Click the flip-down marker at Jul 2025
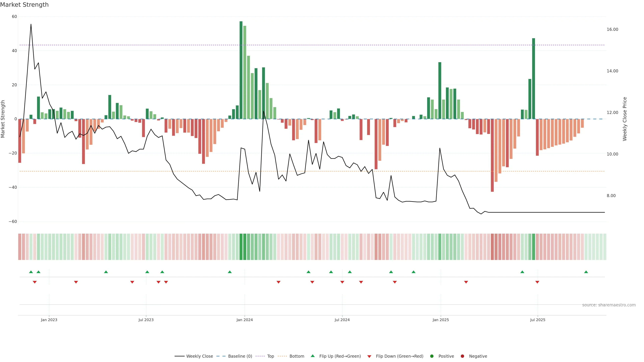 tap(537, 282)
